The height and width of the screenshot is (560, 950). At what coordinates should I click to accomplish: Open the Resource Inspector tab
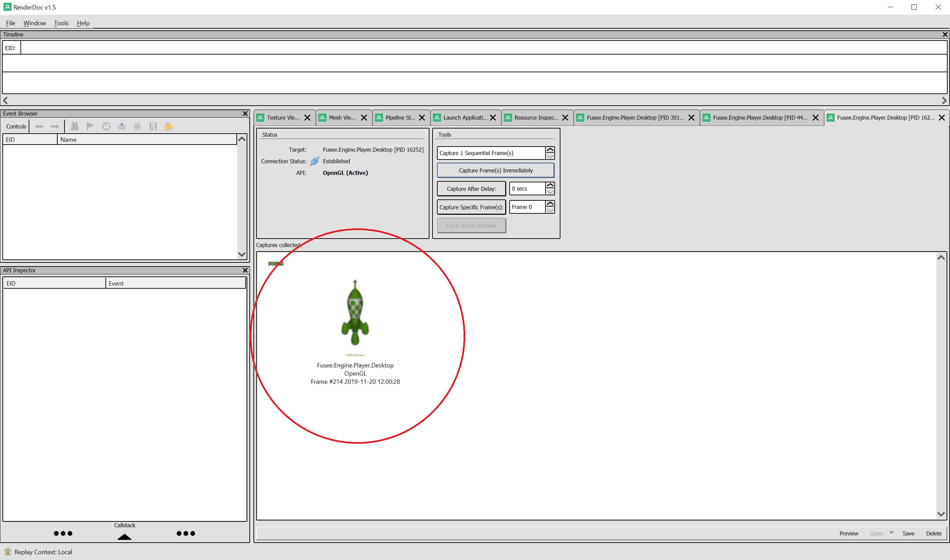point(534,117)
